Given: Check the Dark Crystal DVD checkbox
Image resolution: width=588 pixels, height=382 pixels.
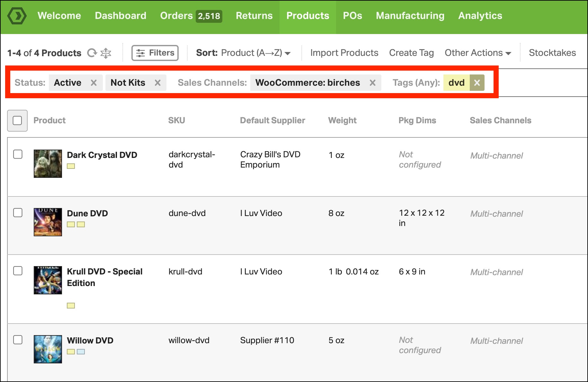Looking at the screenshot, I should click(x=18, y=154).
